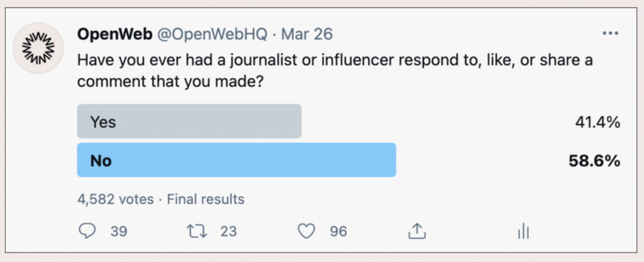This screenshot has width=644, height=262.
Task: Select the blue No poll bar
Action: click(x=236, y=160)
